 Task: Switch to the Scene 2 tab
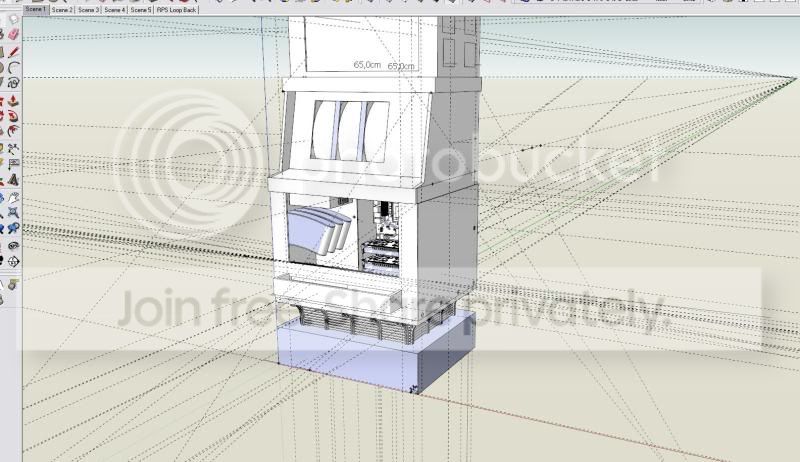point(62,10)
